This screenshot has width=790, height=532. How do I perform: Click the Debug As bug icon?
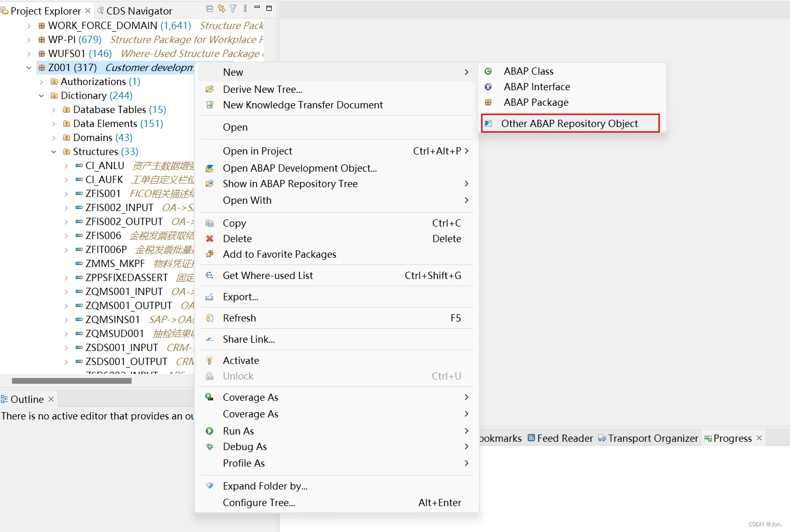point(210,446)
